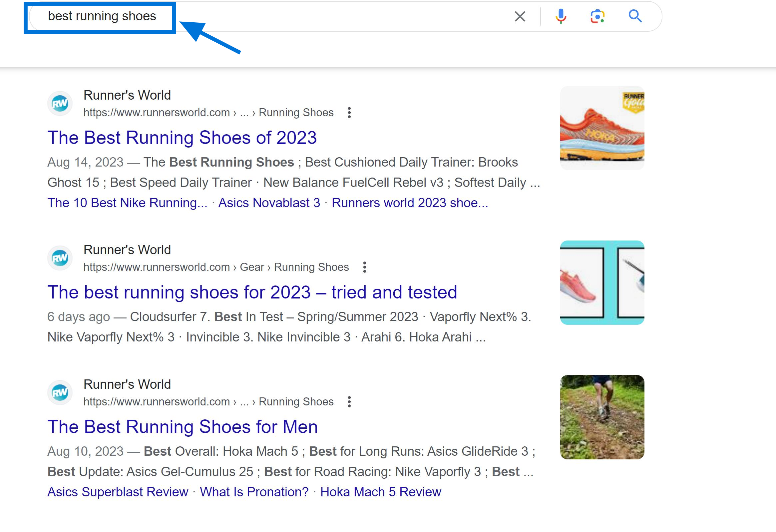Visit the "Asics Novablast 3" sitelink
776x532 pixels.
tap(269, 203)
